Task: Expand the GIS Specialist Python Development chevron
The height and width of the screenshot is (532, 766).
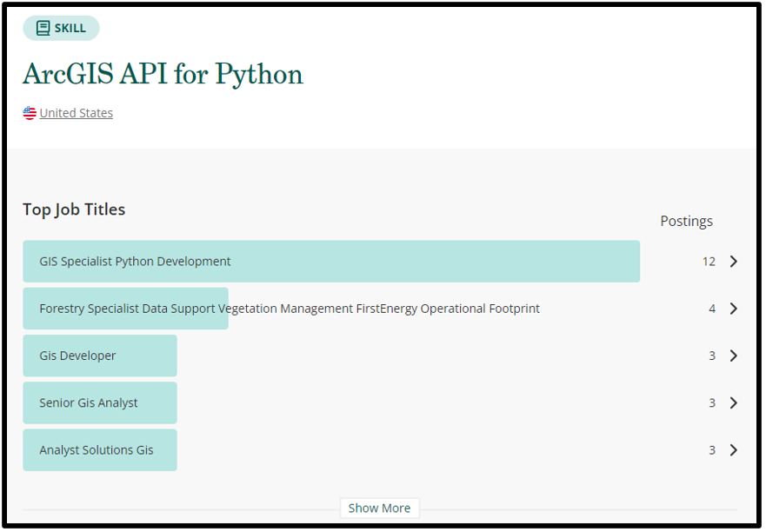Action: point(733,262)
